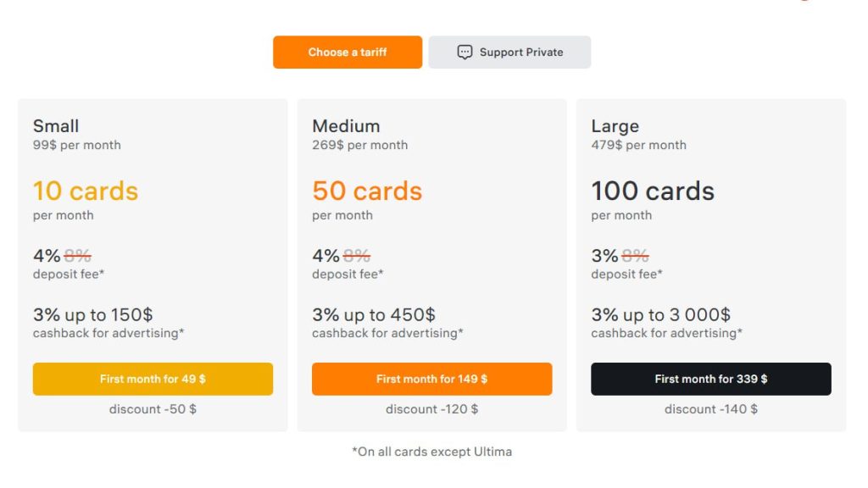Click the discount -120 $ text
Screen dimensions: 868x488
click(431, 409)
